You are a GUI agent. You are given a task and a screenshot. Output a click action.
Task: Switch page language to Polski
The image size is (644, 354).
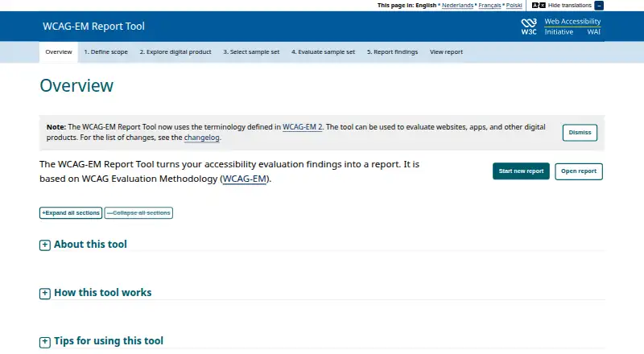coord(514,6)
